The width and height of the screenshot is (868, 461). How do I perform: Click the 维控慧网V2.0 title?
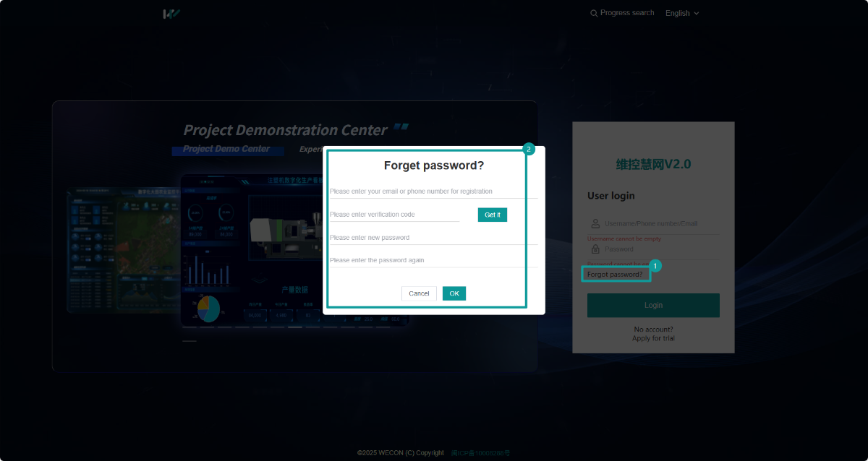[653, 164]
